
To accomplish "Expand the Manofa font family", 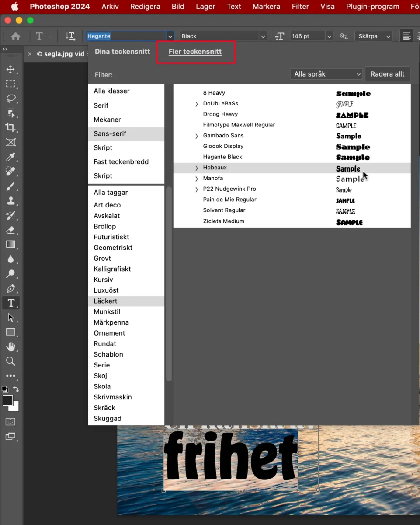I will pos(196,178).
